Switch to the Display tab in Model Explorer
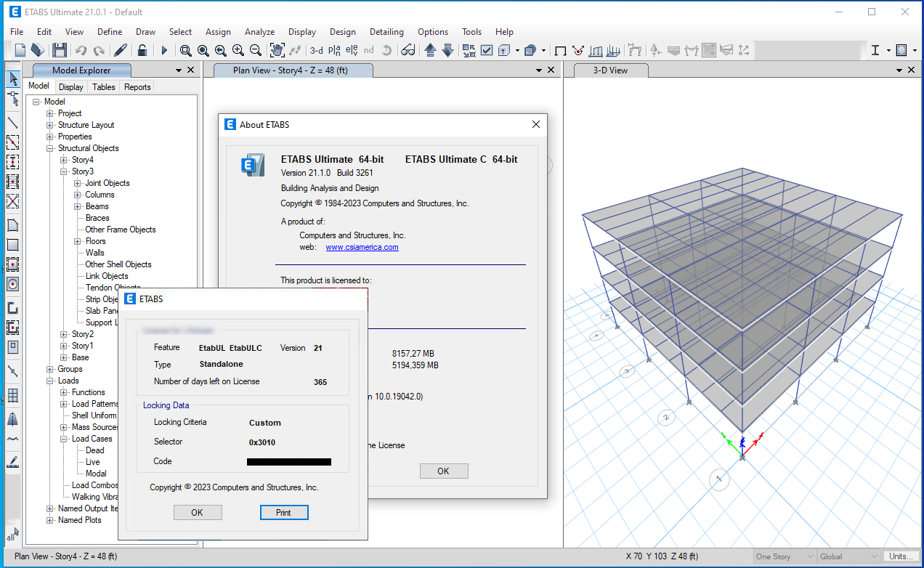This screenshot has width=924, height=568. point(71,87)
